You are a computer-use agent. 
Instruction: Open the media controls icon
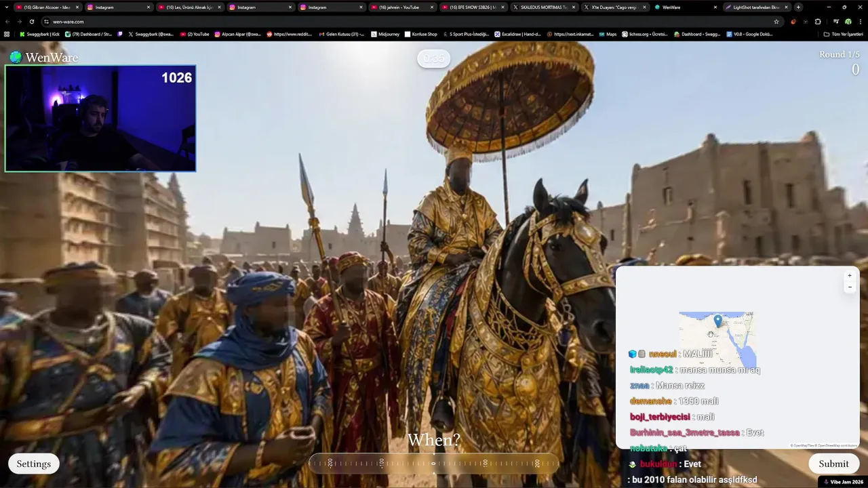[836, 22]
